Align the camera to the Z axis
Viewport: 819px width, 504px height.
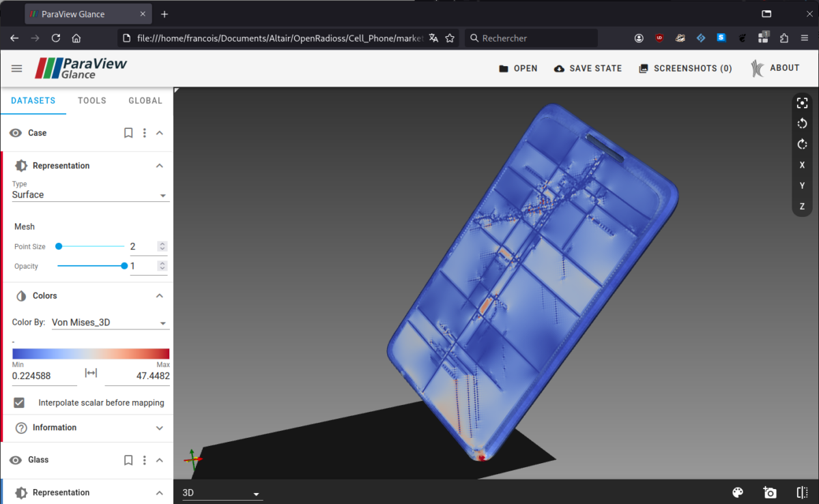tap(802, 206)
